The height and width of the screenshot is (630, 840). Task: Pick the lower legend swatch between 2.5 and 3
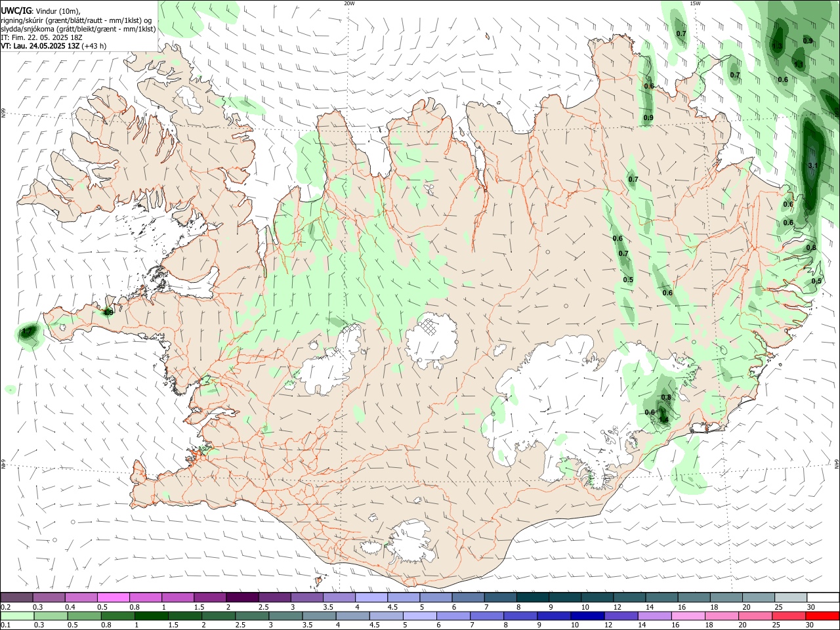(252, 616)
